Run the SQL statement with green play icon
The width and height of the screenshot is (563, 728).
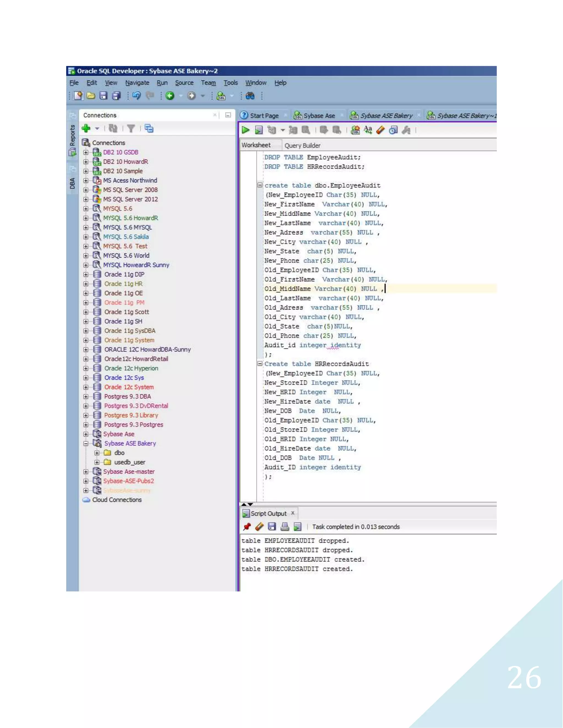(x=246, y=130)
